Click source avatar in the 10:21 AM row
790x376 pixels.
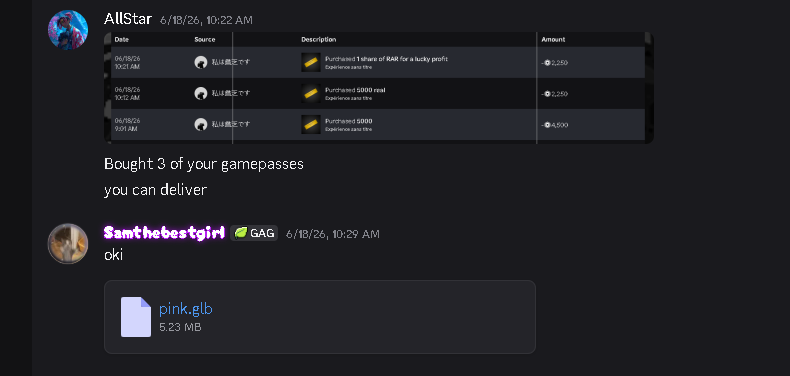[x=201, y=62]
